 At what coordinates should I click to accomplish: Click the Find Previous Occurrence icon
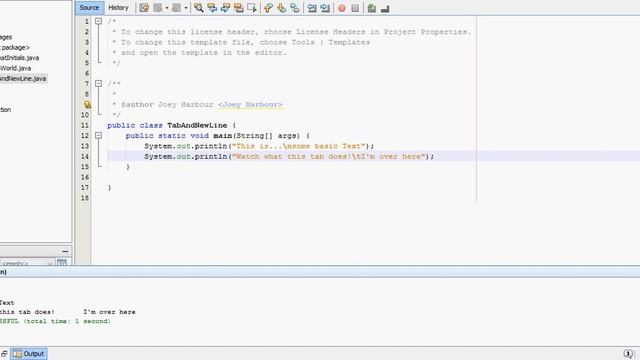click(212, 8)
